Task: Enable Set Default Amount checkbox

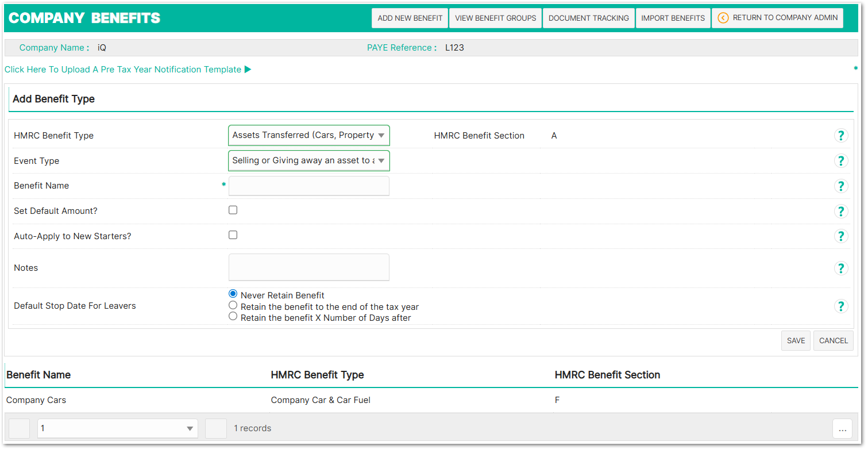Action: [x=233, y=210]
